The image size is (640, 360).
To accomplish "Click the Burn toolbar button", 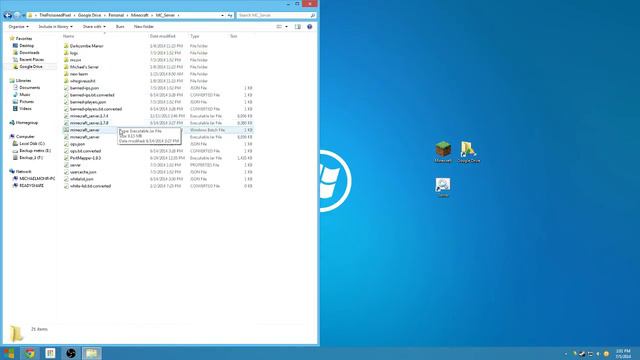I will (120, 27).
